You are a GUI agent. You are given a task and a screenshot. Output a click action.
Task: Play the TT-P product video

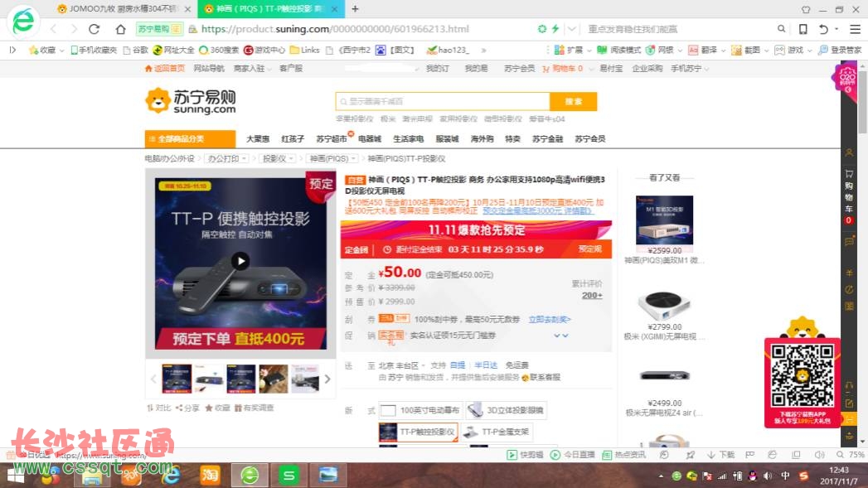[x=240, y=261]
